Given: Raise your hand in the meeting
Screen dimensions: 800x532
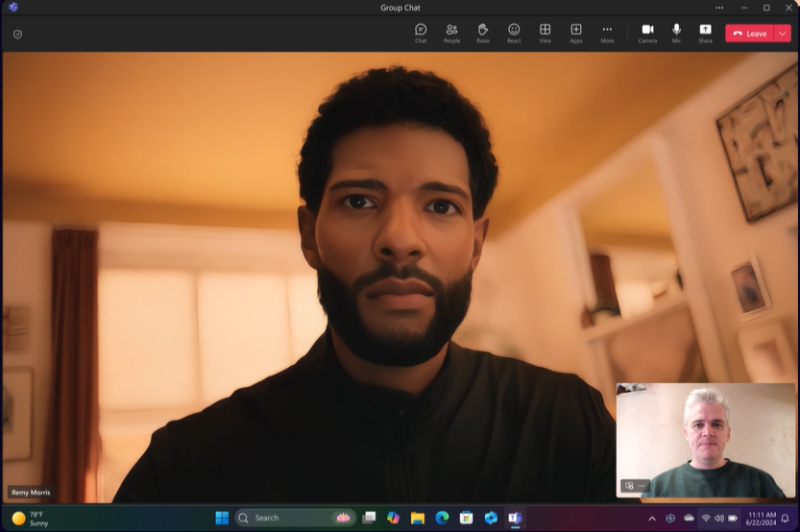Looking at the screenshot, I should pos(483,34).
